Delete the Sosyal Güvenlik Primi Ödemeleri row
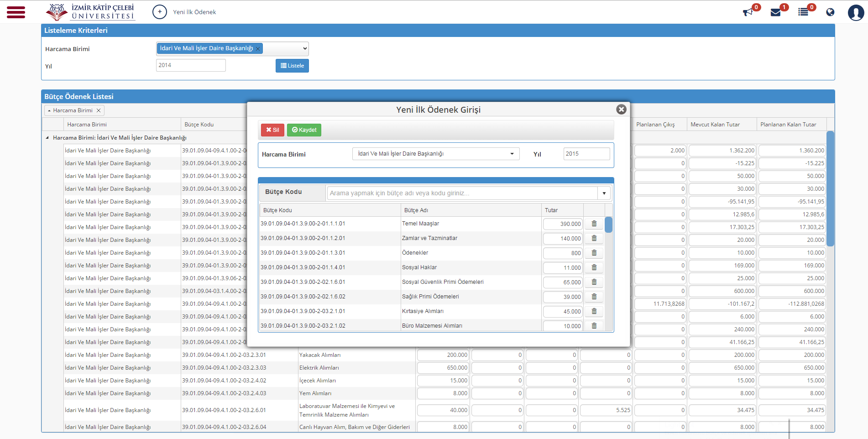This screenshot has height=439, width=868. 594,282
